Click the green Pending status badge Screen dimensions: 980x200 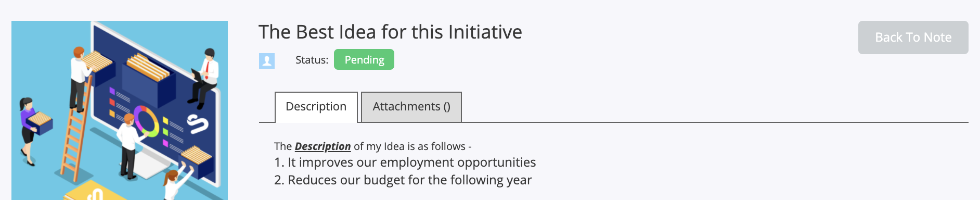(364, 59)
